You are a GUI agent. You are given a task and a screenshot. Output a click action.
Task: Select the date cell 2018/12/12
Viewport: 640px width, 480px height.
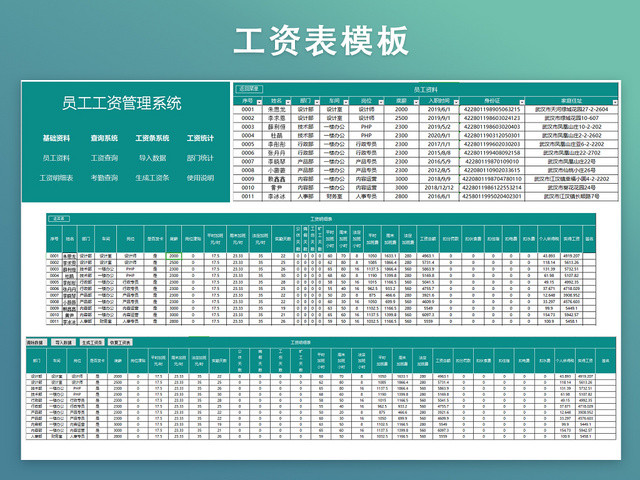pos(439,188)
